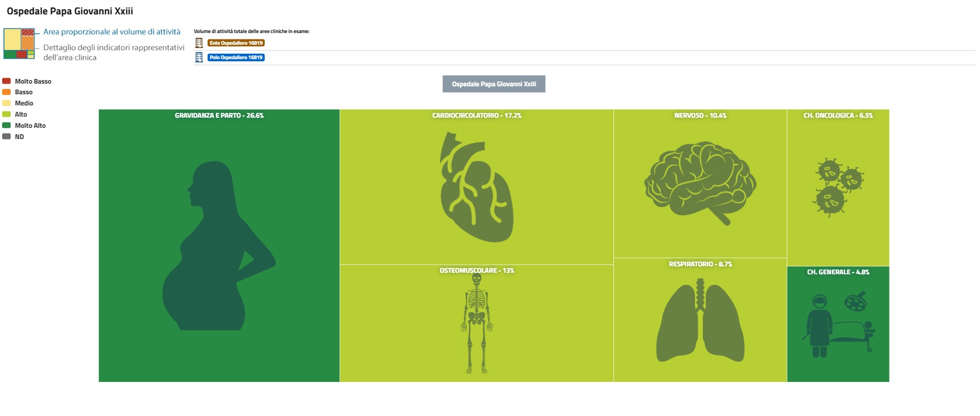Click the Molto Alto legend label
Viewport: 980px width, 416px height.
tap(30, 126)
